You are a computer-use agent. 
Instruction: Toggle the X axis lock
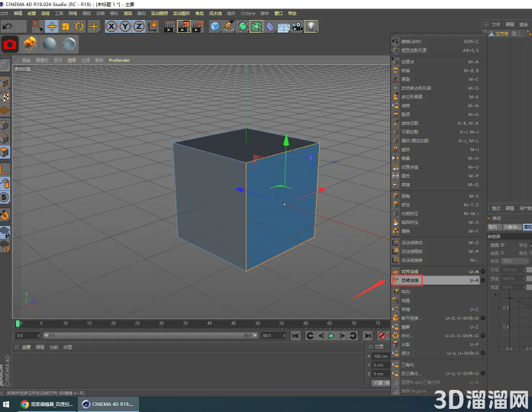point(111,27)
